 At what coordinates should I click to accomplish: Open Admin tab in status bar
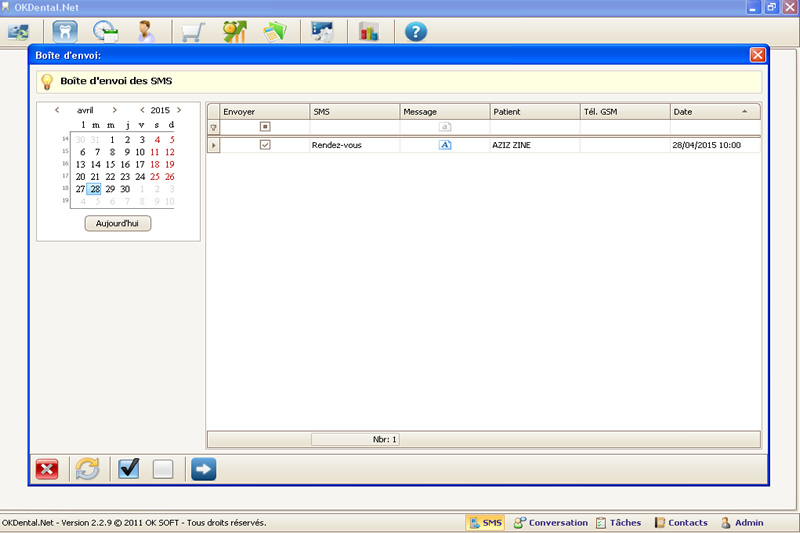pyautogui.click(x=742, y=523)
